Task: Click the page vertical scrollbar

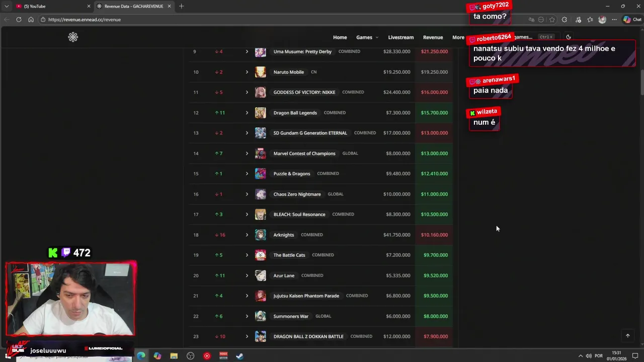Action: click(x=641, y=81)
